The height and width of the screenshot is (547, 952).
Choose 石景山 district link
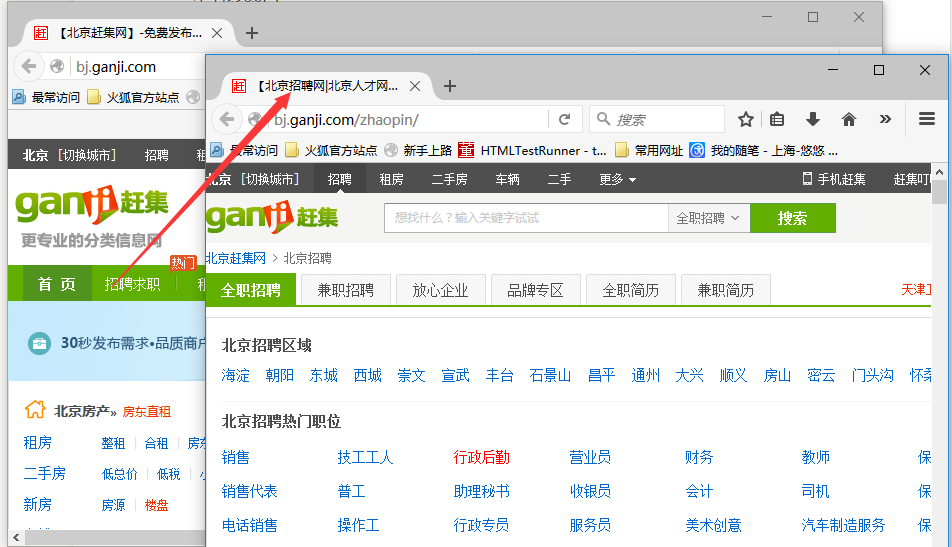tap(550, 375)
